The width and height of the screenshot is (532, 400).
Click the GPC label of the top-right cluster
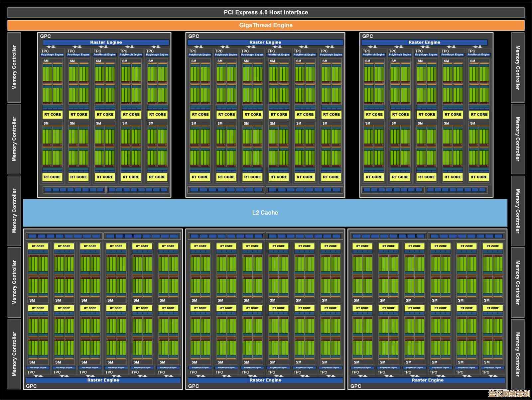point(368,36)
